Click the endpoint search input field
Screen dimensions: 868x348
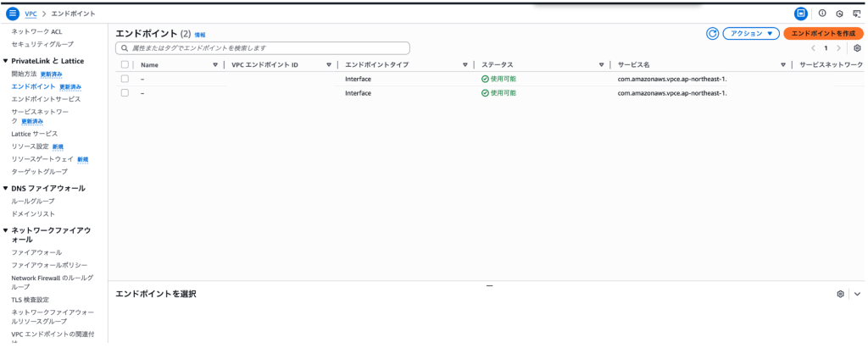pyautogui.click(x=263, y=48)
